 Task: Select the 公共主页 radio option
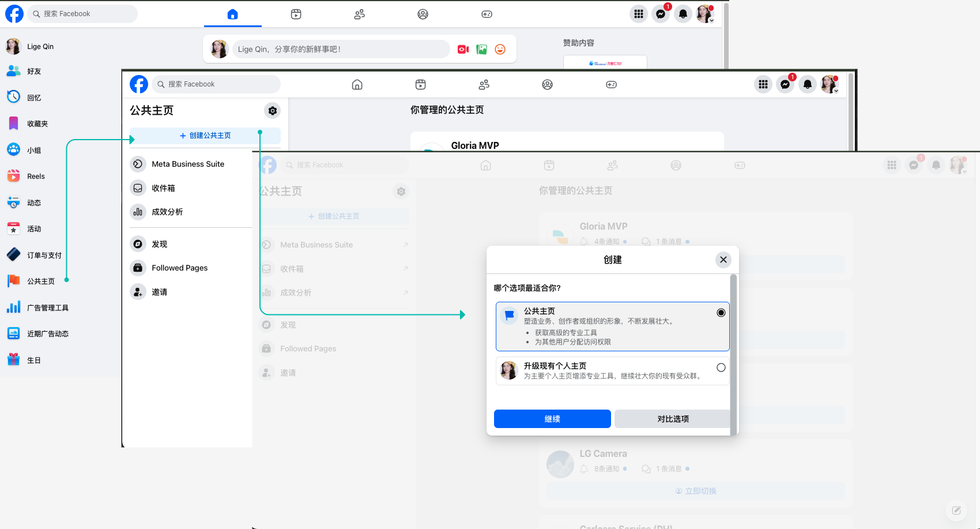point(721,313)
